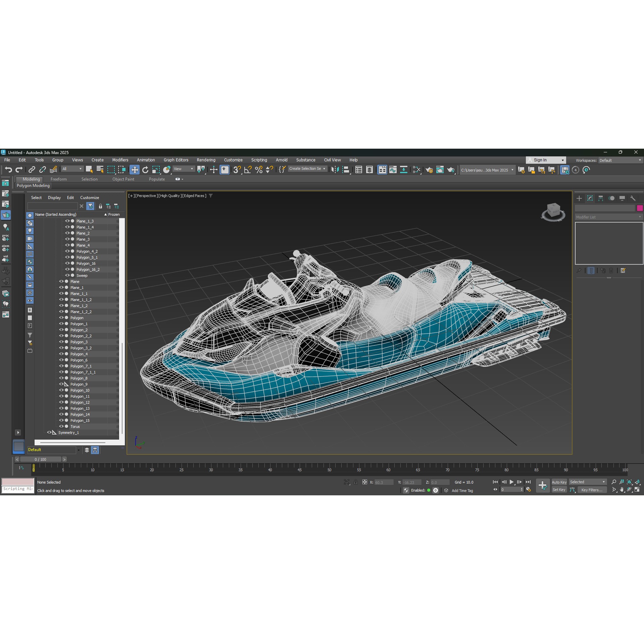Toggle the Auto Key button
Image resolution: width=644 pixels, height=644 pixels.
point(559,482)
